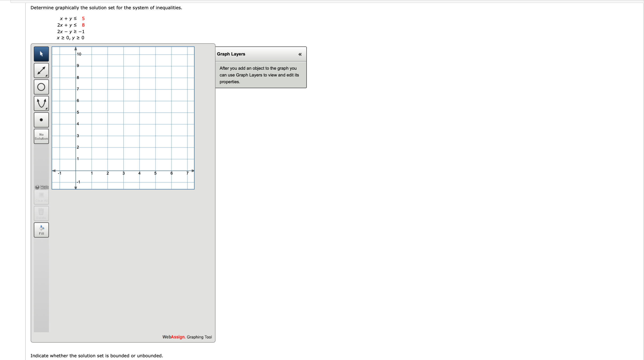Click the WebAssign Graphing Tool label
The width and height of the screenshot is (644, 360).
click(x=187, y=337)
